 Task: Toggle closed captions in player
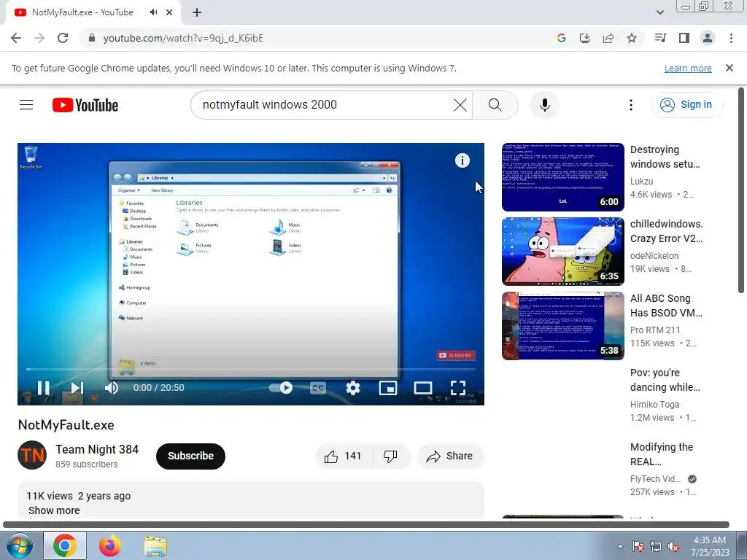click(318, 388)
